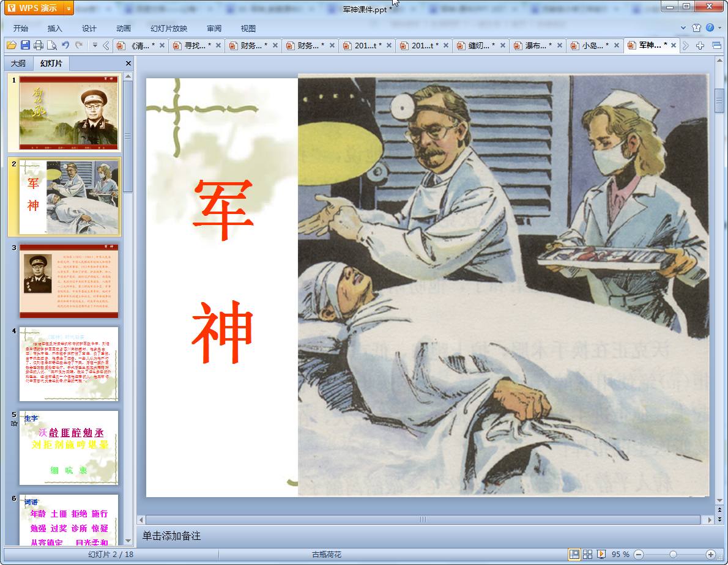Click editor vertical scrollbar down arrow
Viewport: 728px width, 565px height.
point(719,501)
